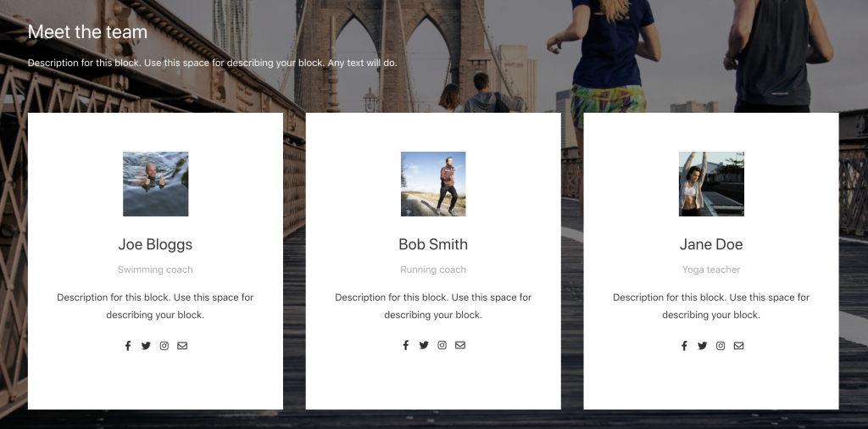Open Bob Smith's Facebook icon
The image size is (868, 429).
tap(406, 345)
